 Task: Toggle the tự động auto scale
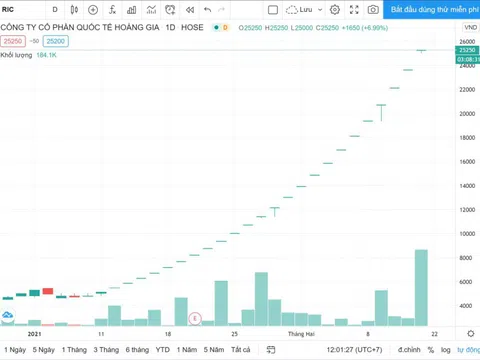468,350
